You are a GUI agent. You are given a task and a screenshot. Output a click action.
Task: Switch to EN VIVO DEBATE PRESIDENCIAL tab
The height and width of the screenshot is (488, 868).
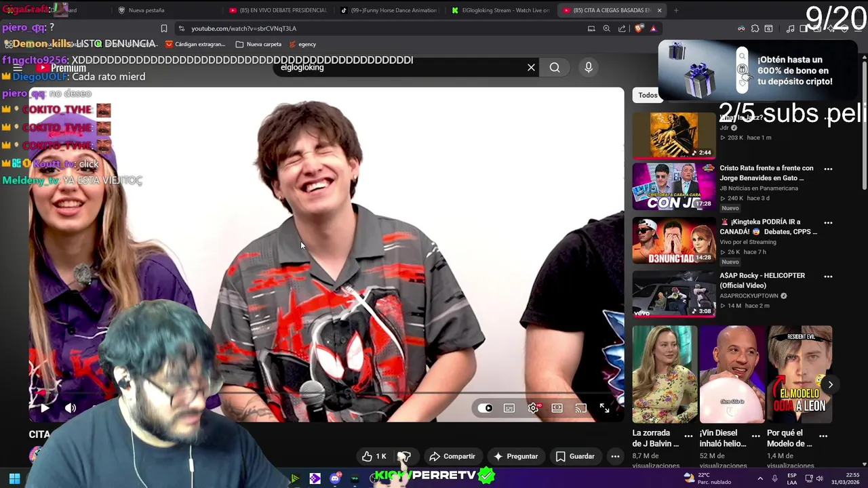point(277,10)
